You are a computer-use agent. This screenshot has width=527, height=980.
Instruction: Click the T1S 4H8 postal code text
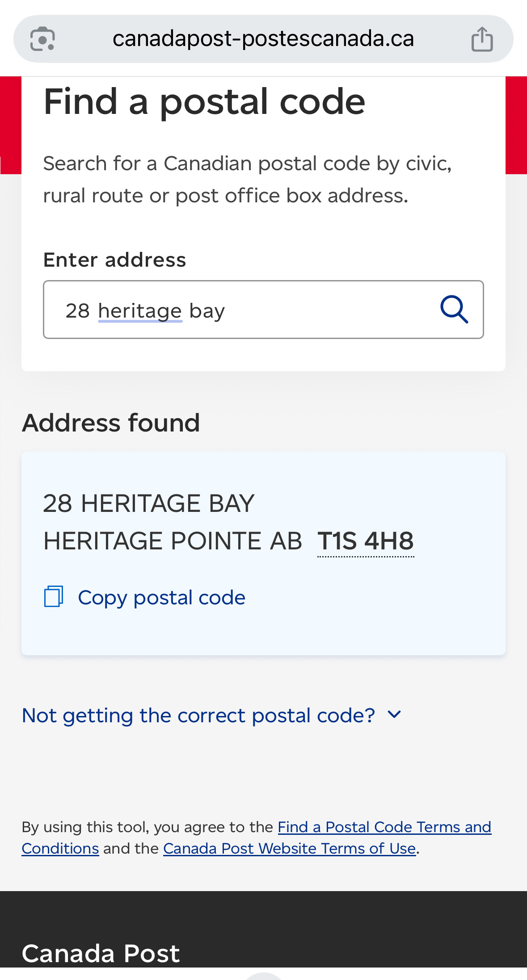(365, 541)
